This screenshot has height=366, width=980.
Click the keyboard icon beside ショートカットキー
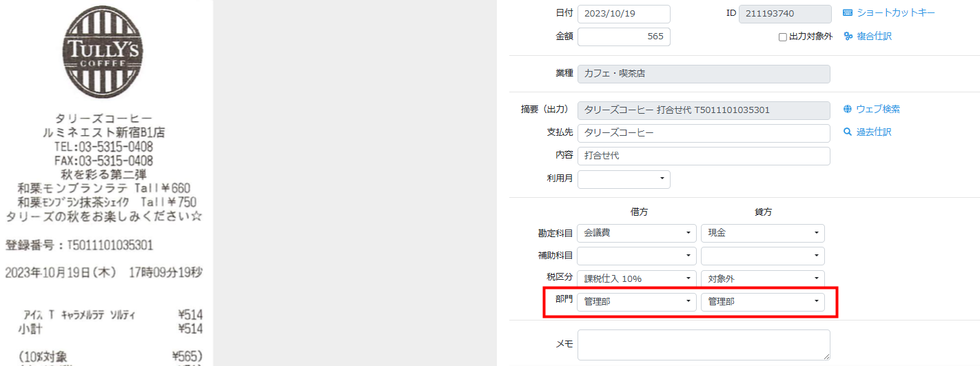click(848, 13)
